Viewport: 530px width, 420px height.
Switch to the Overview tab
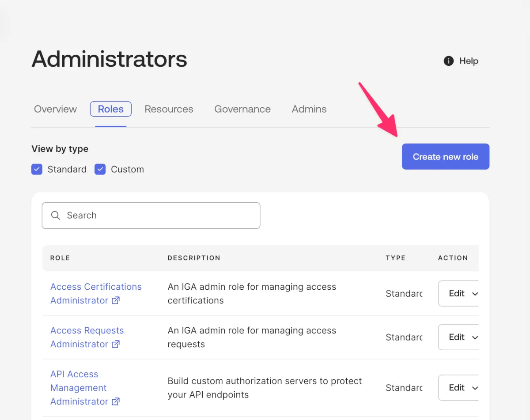point(56,109)
